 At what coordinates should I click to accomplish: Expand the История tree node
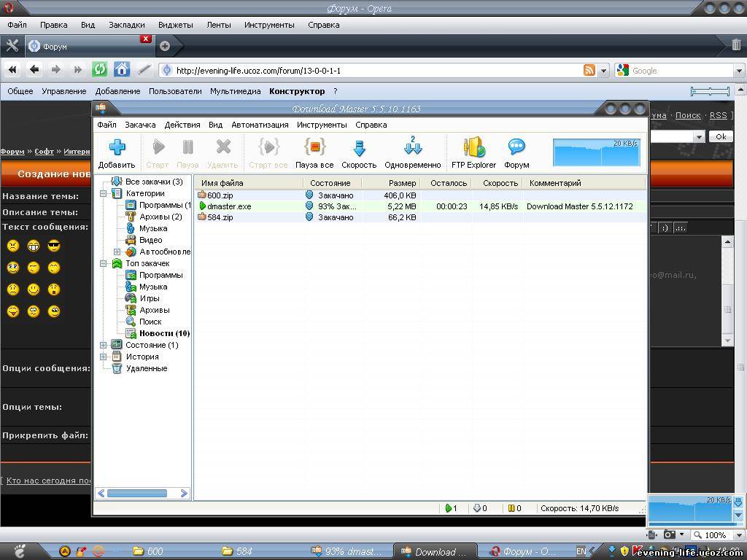(104, 357)
